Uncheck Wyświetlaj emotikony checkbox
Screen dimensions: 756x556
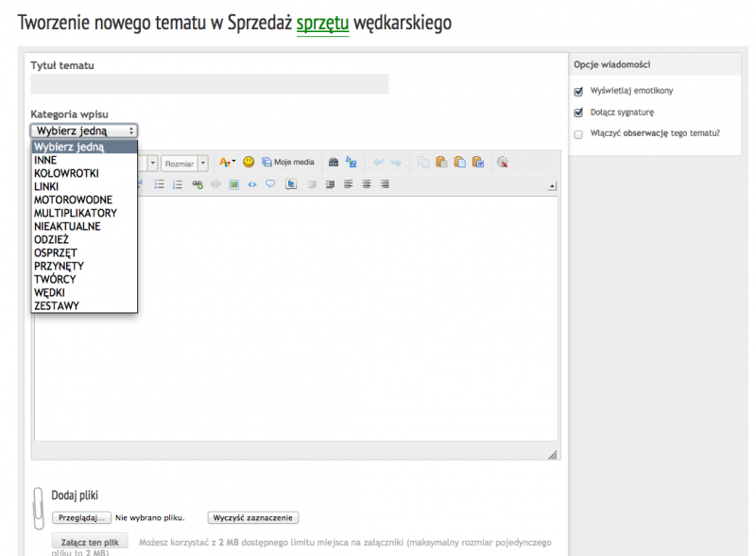click(x=578, y=91)
